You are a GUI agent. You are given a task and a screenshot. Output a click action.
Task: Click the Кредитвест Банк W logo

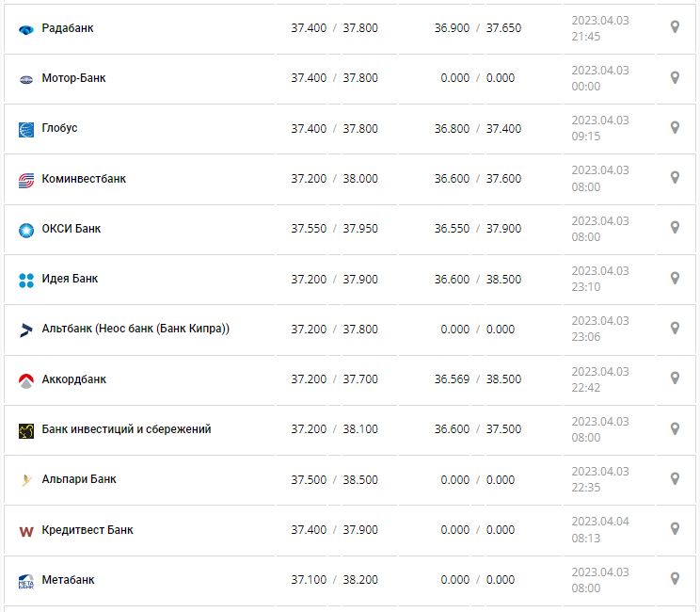pyautogui.click(x=26, y=531)
